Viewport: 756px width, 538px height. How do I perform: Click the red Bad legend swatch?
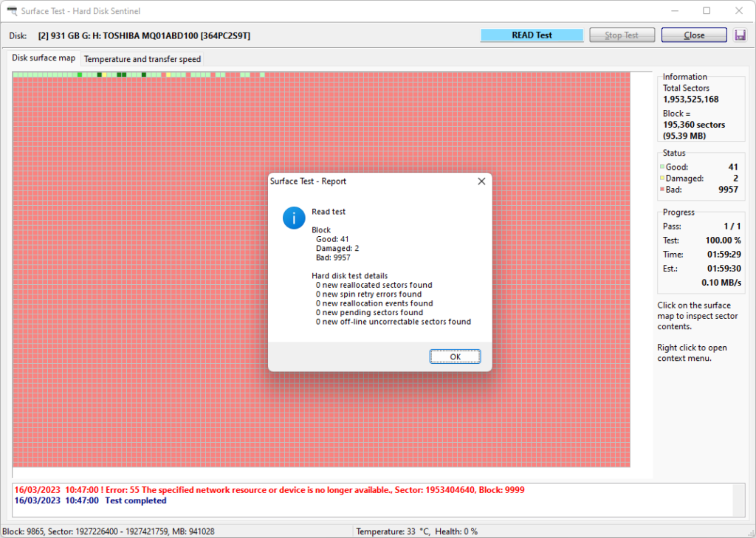662,189
